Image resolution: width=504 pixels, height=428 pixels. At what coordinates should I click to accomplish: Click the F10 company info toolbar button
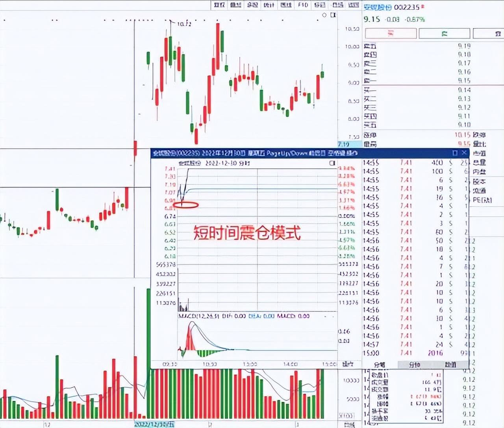(302, 5)
